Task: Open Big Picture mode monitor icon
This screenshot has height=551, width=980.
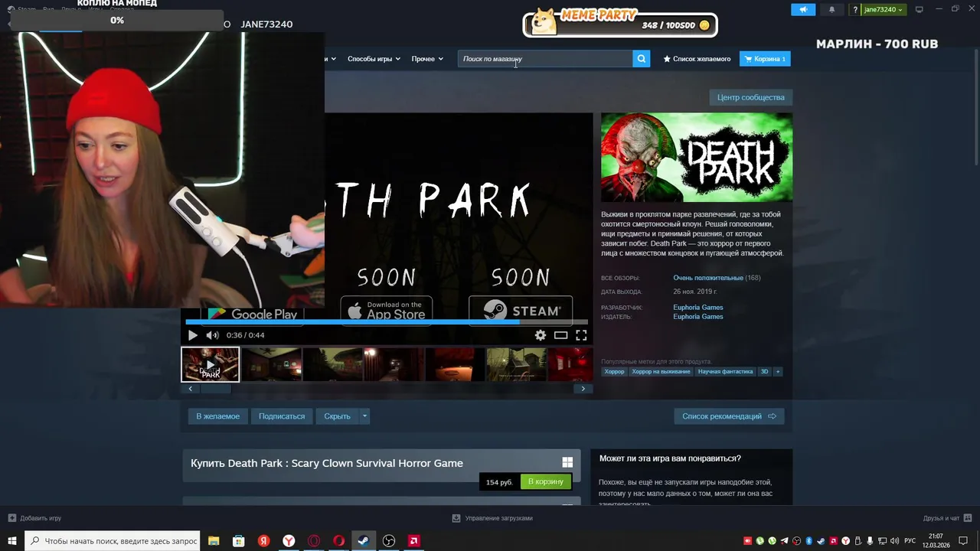Action: point(920,9)
